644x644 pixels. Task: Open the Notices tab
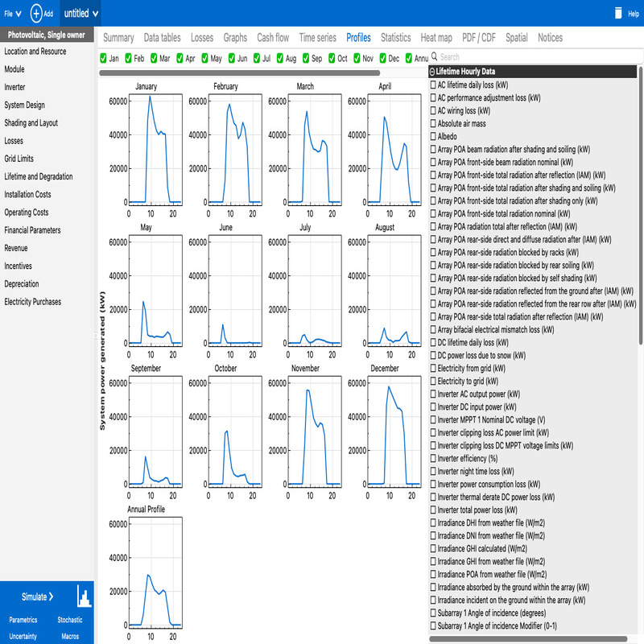(551, 38)
